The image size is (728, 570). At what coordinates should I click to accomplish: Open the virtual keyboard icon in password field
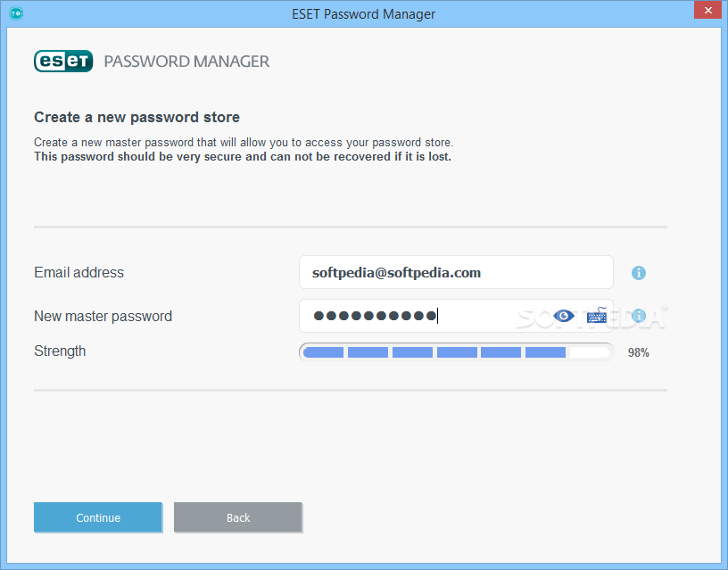coord(597,316)
